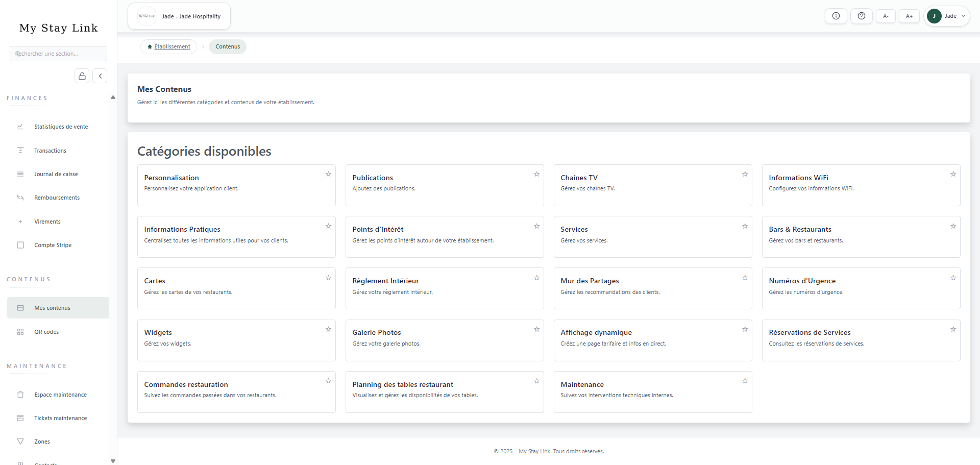Screen dimensions: 980x465
Task: Star the Chaînes TV category
Action: tap(745, 174)
